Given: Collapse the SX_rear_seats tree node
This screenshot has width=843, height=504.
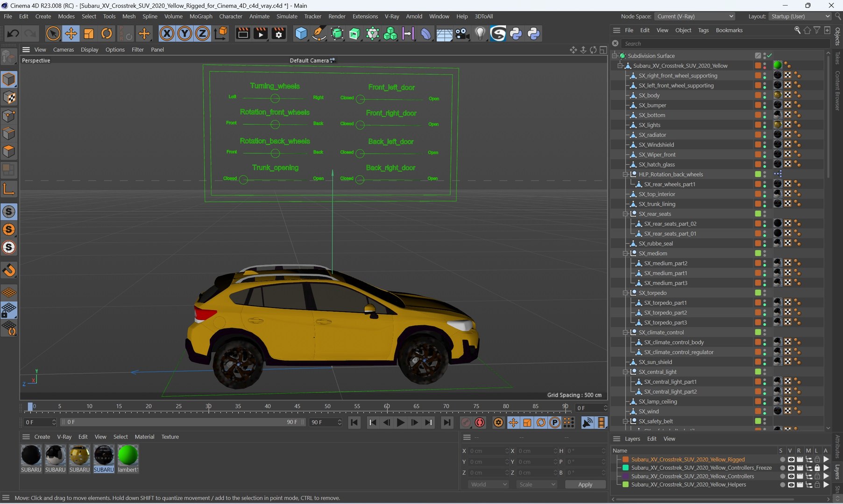Looking at the screenshot, I should (x=625, y=214).
